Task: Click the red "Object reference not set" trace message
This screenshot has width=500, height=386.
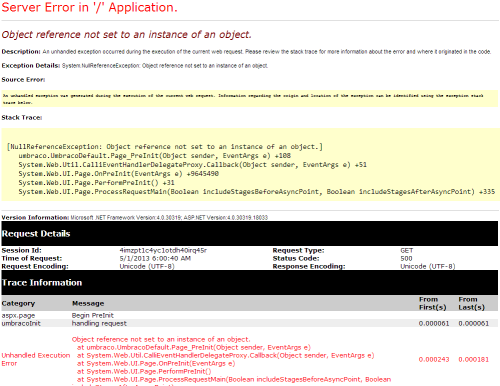Action: click(x=161, y=339)
